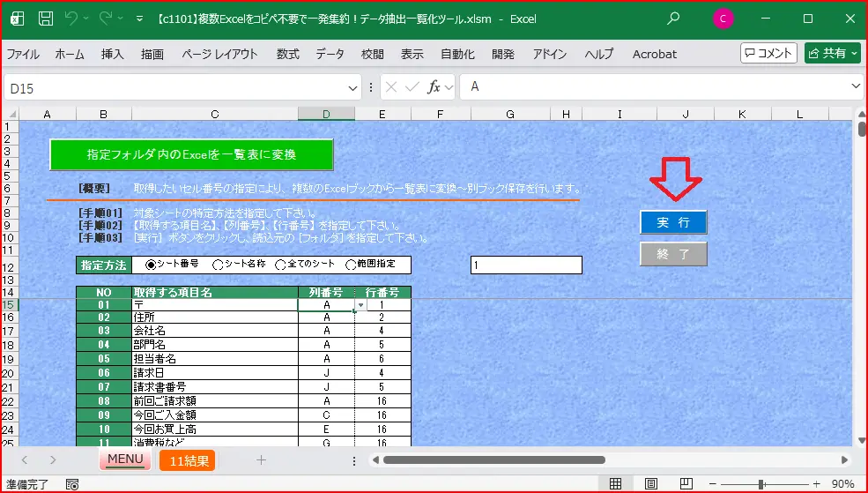
Task: Add a new sheet with plus icon
Action: click(261, 459)
